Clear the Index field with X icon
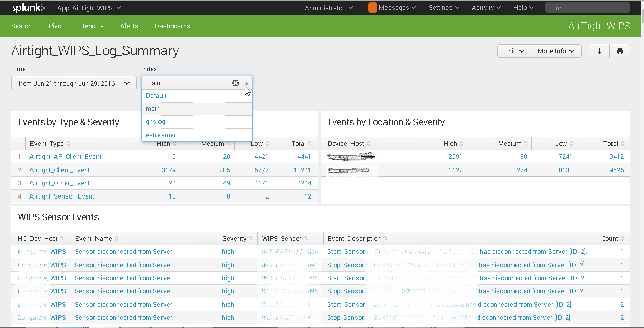This screenshot has width=644, height=328. click(x=235, y=83)
